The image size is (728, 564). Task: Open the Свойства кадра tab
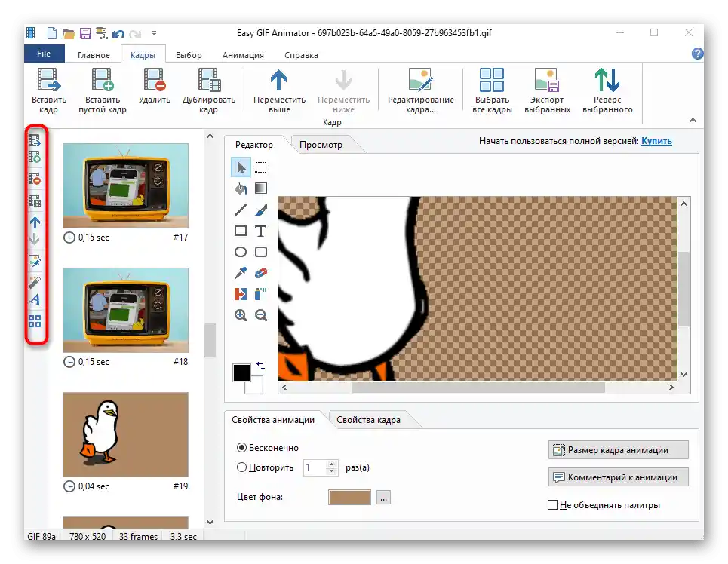[368, 420]
